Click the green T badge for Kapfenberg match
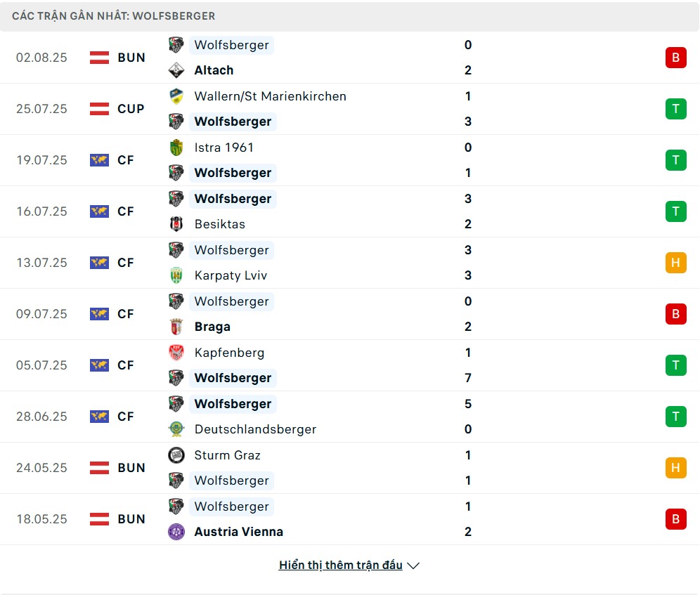 [675, 365]
